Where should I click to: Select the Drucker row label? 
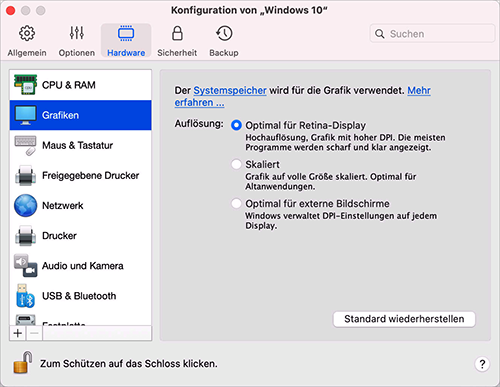[59, 236]
